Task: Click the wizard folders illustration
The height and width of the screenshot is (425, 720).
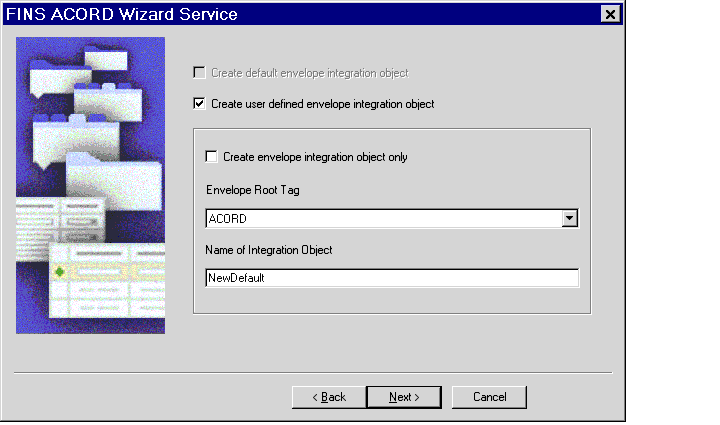Action: 90,185
